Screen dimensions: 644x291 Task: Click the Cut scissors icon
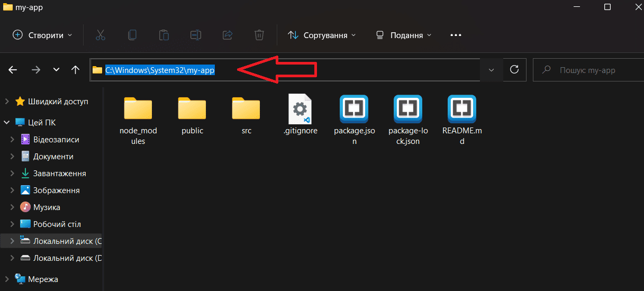pyautogui.click(x=101, y=35)
